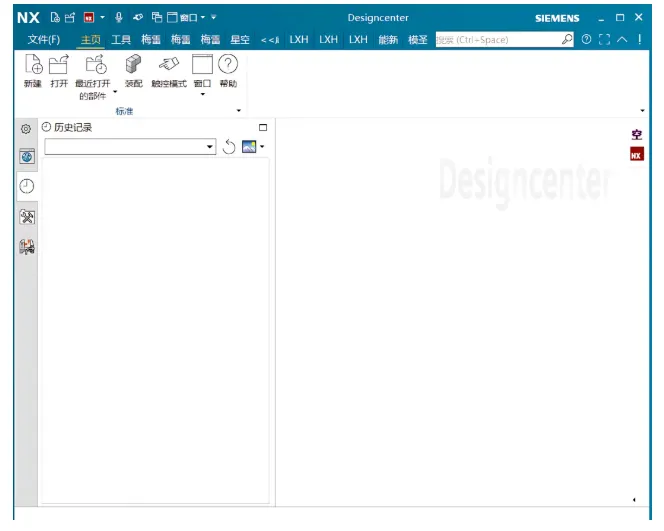Switch to the 星空 ribbon tab
This screenshot has height=531, width=664.
coord(240,40)
